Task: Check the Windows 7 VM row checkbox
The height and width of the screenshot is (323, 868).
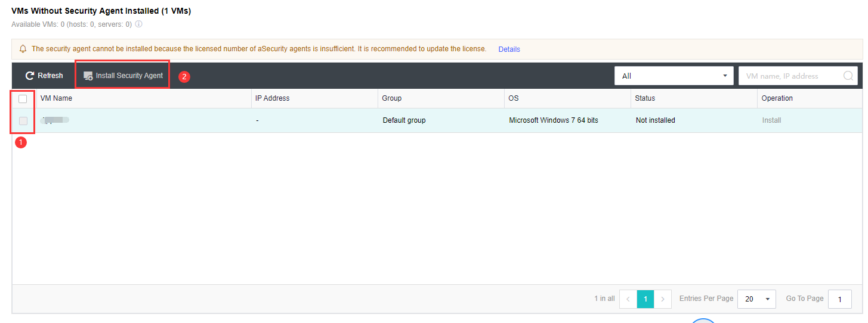Action: 23,121
